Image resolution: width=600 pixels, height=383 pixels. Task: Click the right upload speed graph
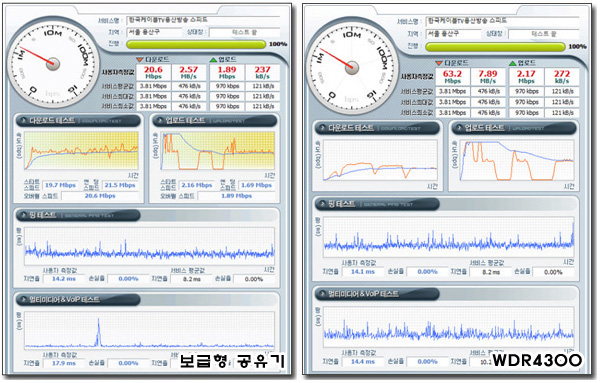(517, 160)
